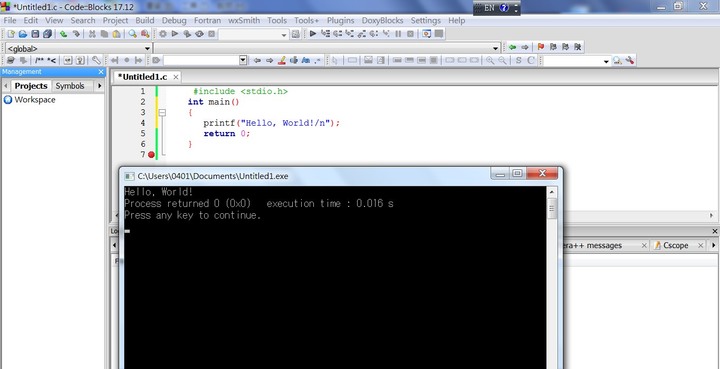Screen dimensions: 720x369
Task: Select the Projects tab
Action: coord(31,86)
